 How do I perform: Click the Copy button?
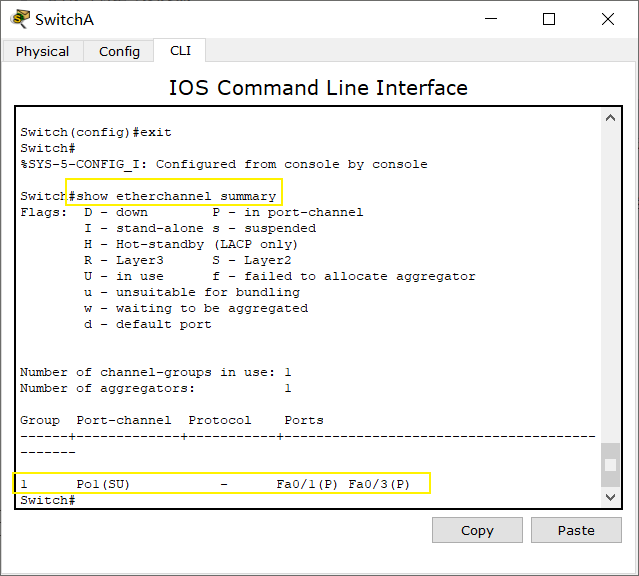477,530
